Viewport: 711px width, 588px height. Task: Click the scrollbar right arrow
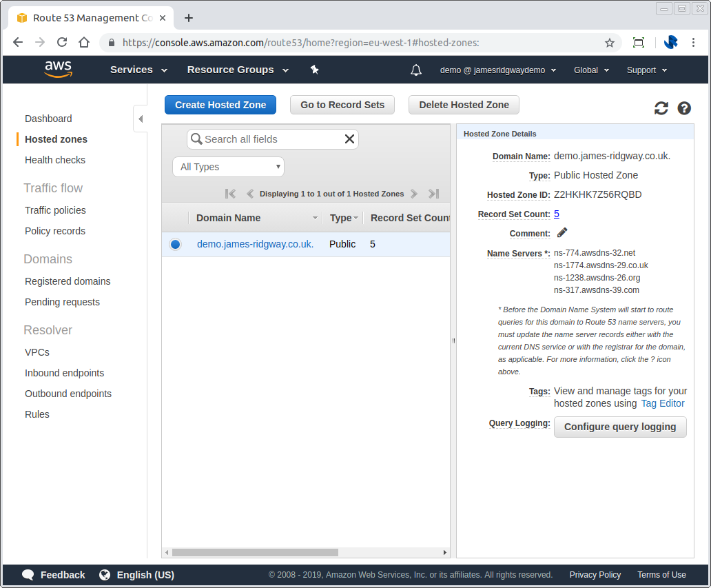coord(445,553)
